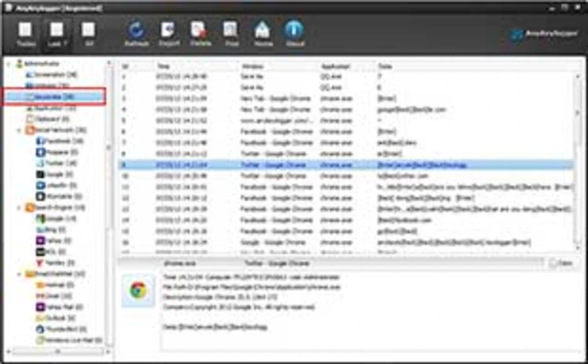Select Yahoo search in the tree
Screen dimensions: 588x364
click(54, 241)
